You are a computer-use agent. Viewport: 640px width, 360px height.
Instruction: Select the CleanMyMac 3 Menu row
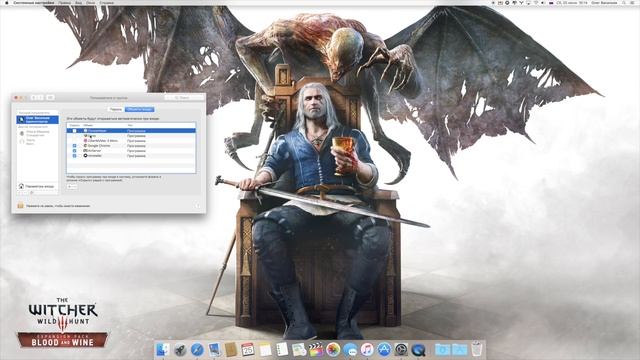pyautogui.click(x=131, y=140)
